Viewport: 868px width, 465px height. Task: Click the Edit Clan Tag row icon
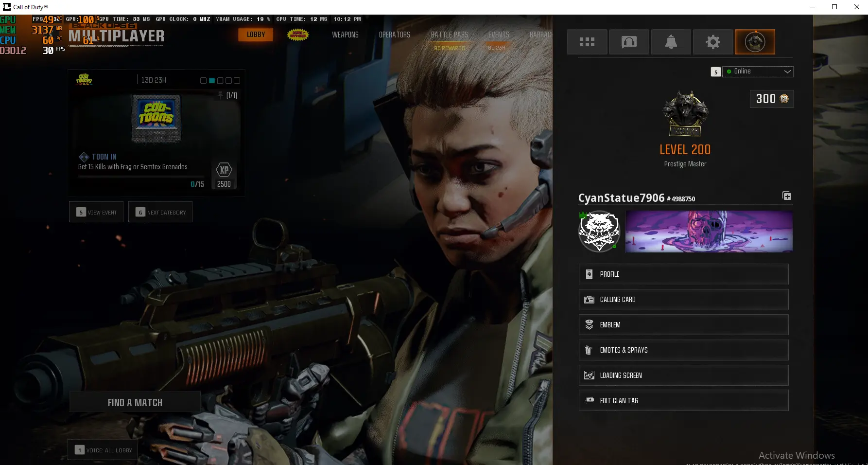pos(590,400)
